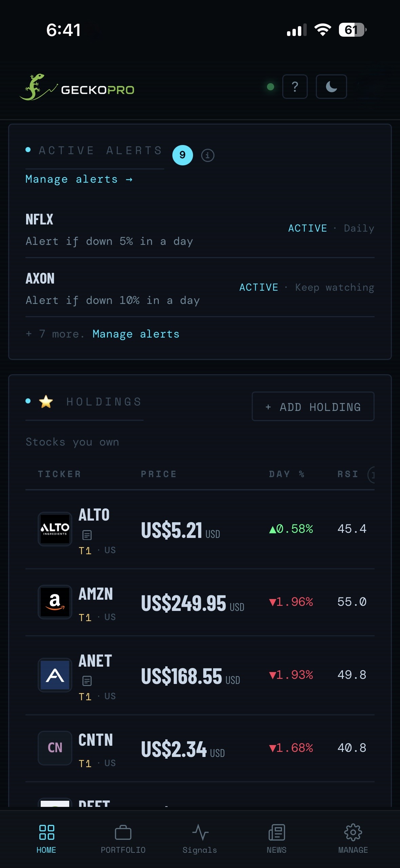Switch to the Portfolio tab

[x=123, y=839]
